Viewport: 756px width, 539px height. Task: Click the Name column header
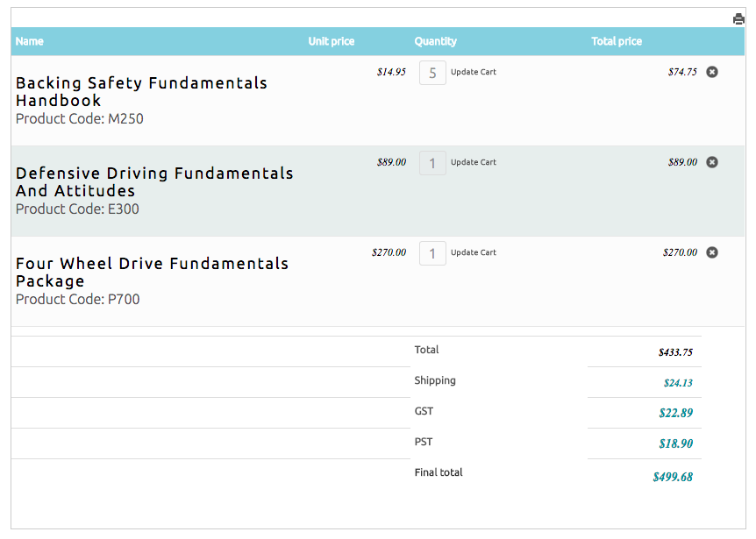coord(30,41)
